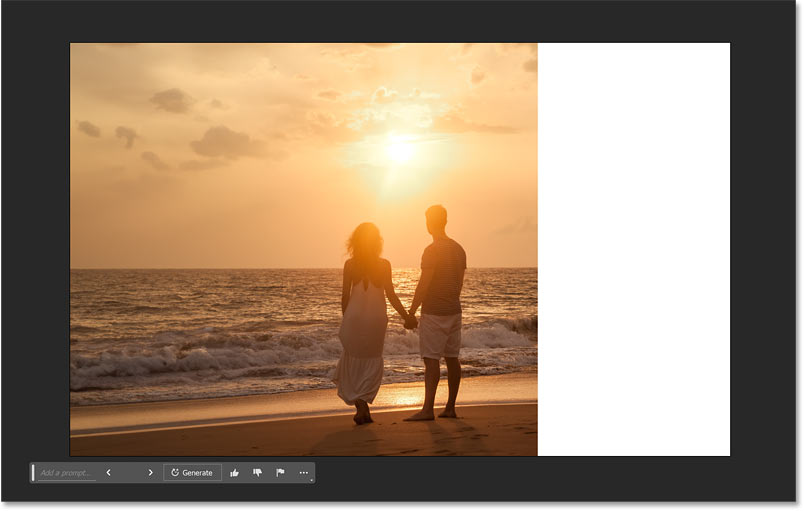Go to the next generated variation

click(150, 473)
